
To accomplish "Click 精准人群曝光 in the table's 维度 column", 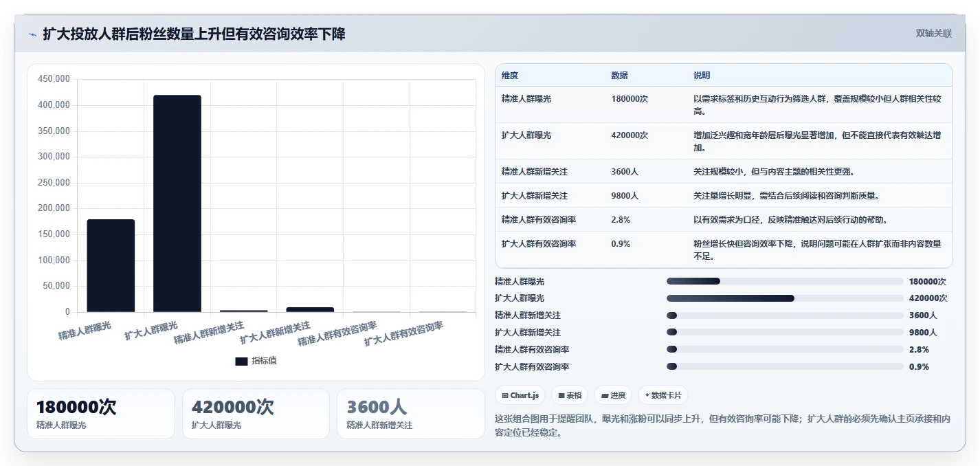I will point(526,99).
